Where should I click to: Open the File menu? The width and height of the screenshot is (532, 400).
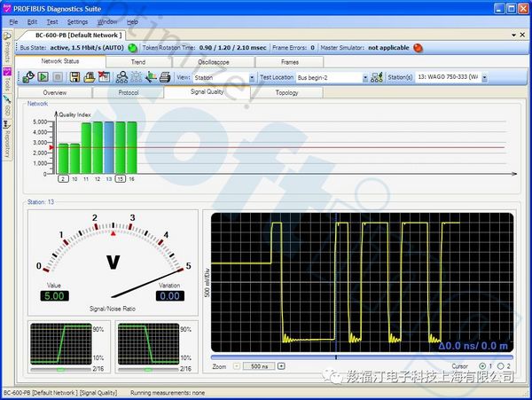pos(13,21)
